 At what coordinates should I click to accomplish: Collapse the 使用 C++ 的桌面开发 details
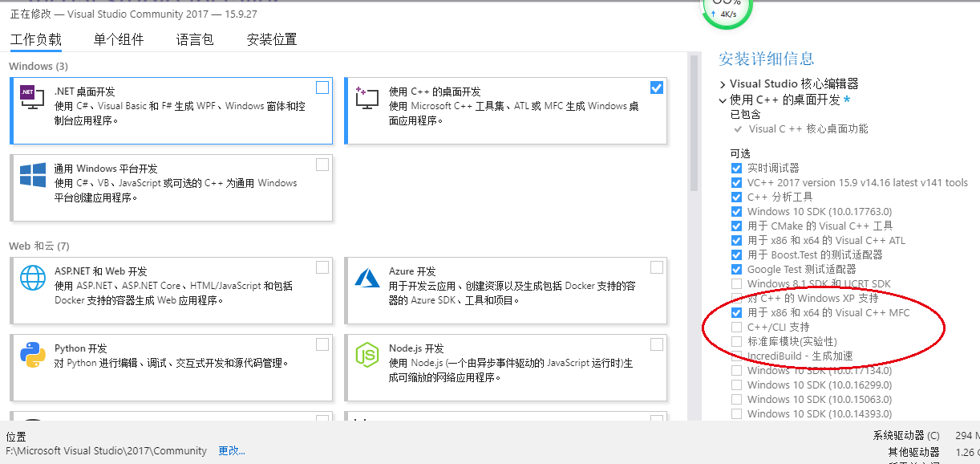click(723, 102)
